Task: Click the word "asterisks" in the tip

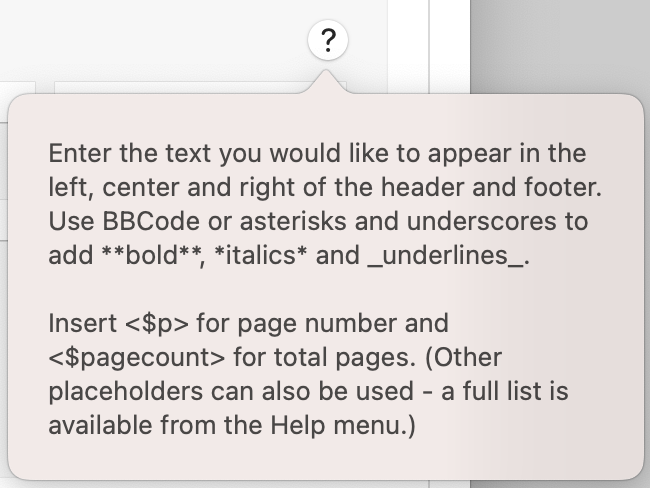Action: click(293, 221)
